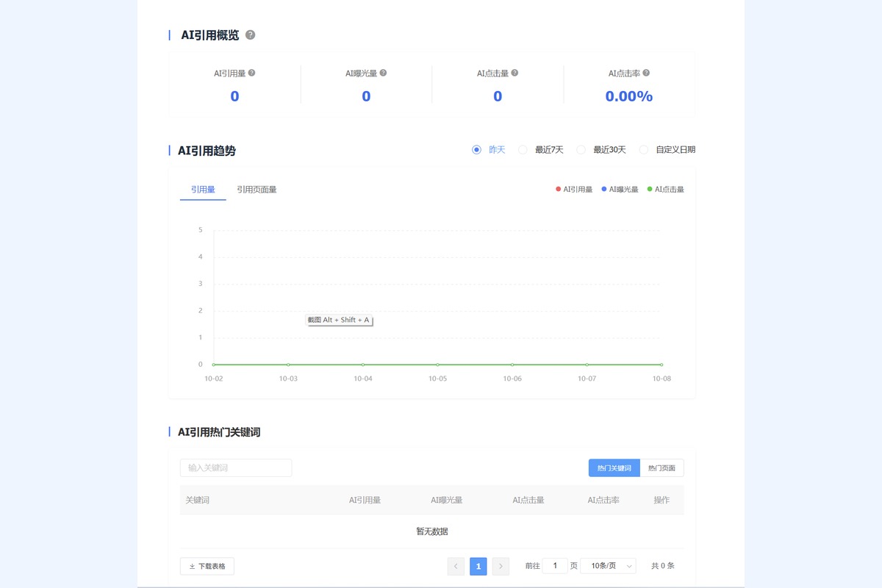Show the 热门关键词 table view
The height and width of the screenshot is (588, 882).
pyautogui.click(x=614, y=467)
